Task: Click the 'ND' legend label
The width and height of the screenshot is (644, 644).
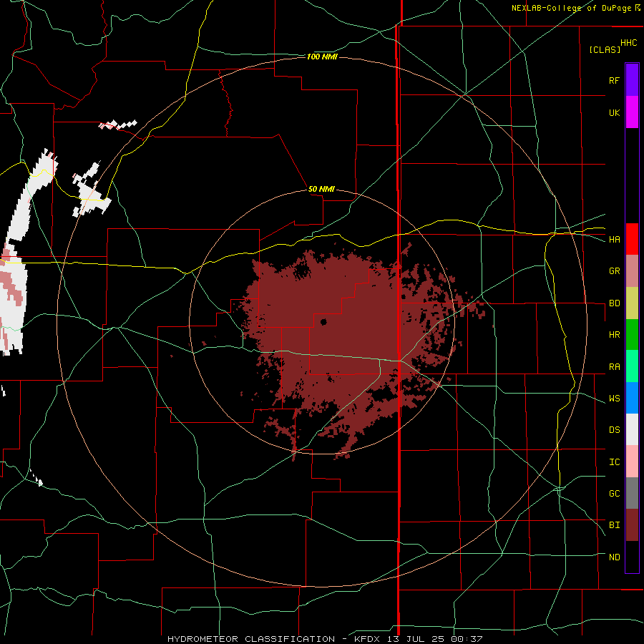Action: click(x=614, y=557)
